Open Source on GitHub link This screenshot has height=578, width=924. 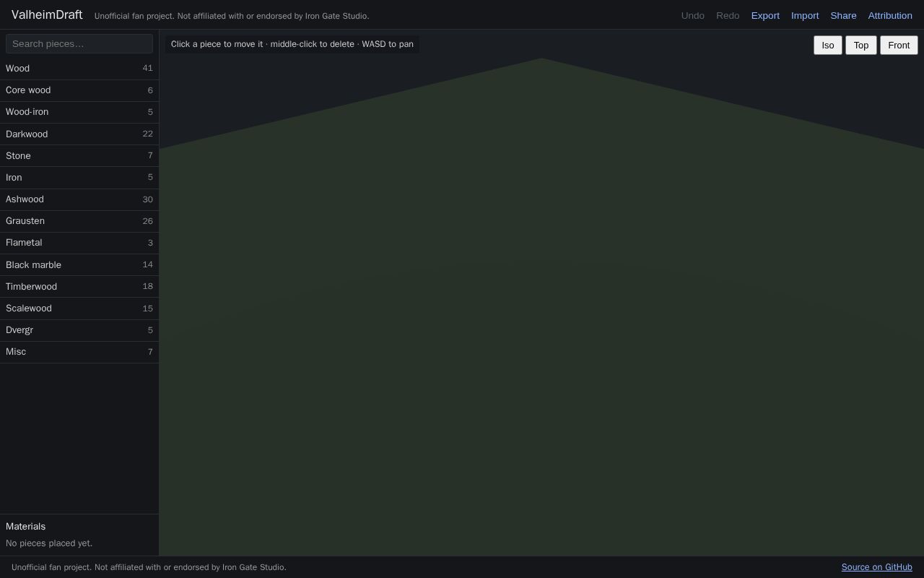click(876, 567)
